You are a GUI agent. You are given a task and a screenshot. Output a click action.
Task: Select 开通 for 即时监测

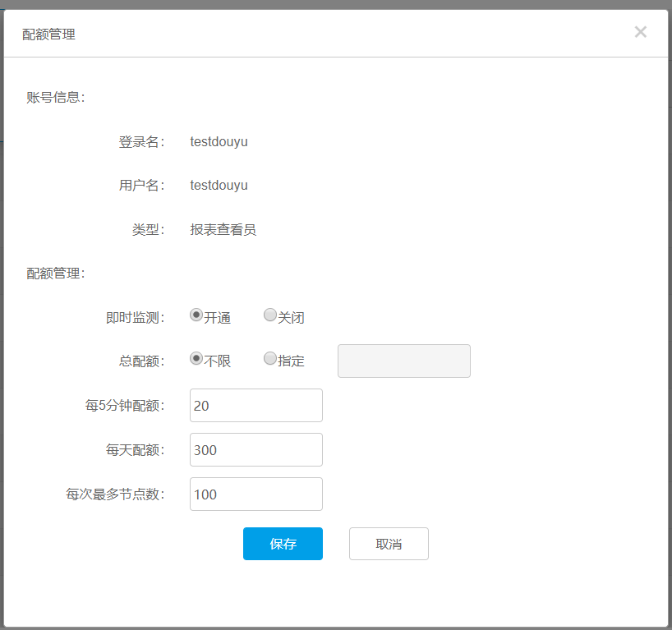point(196,315)
